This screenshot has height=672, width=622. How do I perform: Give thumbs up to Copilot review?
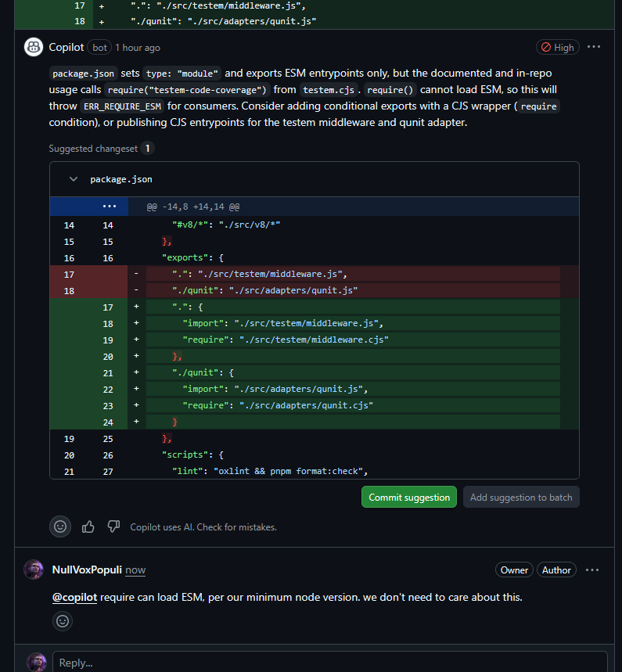pyautogui.click(x=88, y=526)
